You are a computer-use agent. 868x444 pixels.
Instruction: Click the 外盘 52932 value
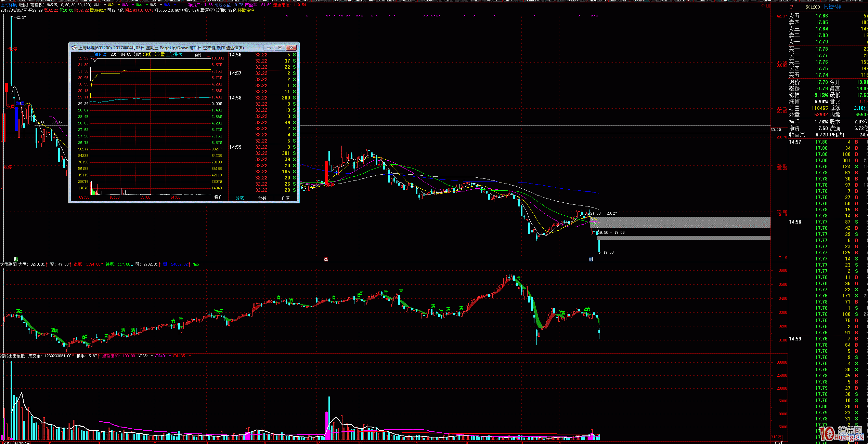click(x=821, y=115)
